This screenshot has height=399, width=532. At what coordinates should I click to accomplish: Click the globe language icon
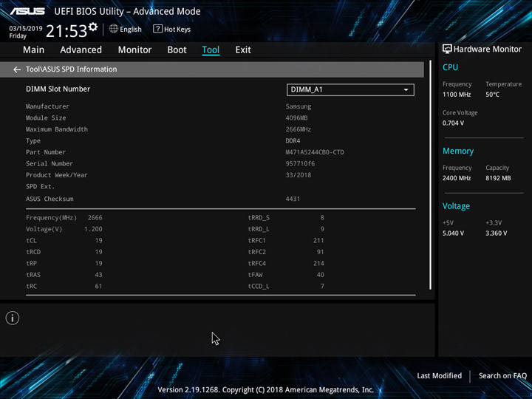[x=114, y=29]
